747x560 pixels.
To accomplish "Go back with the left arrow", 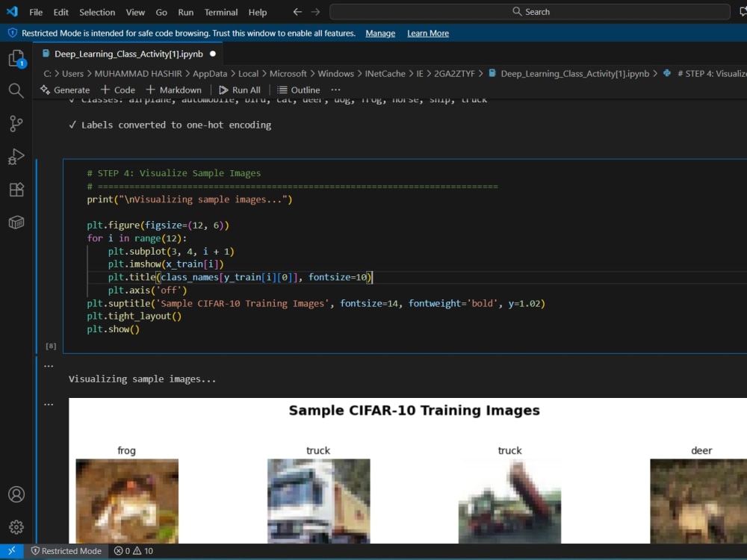I will (x=297, y=12).
